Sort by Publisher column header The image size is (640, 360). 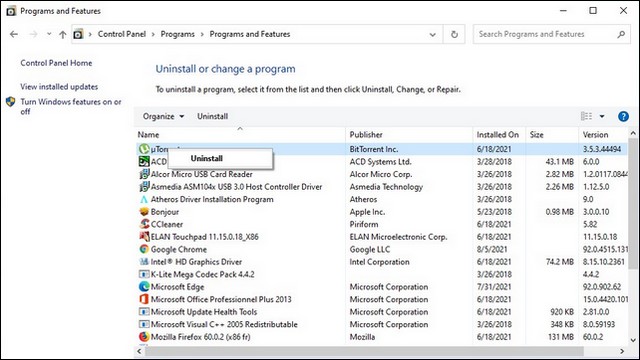[409, 135]
